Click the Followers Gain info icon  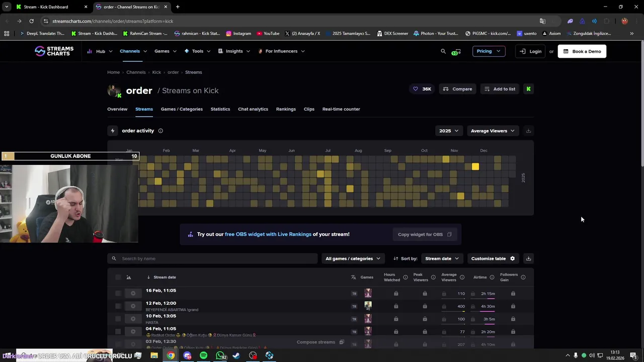point(523,278)
